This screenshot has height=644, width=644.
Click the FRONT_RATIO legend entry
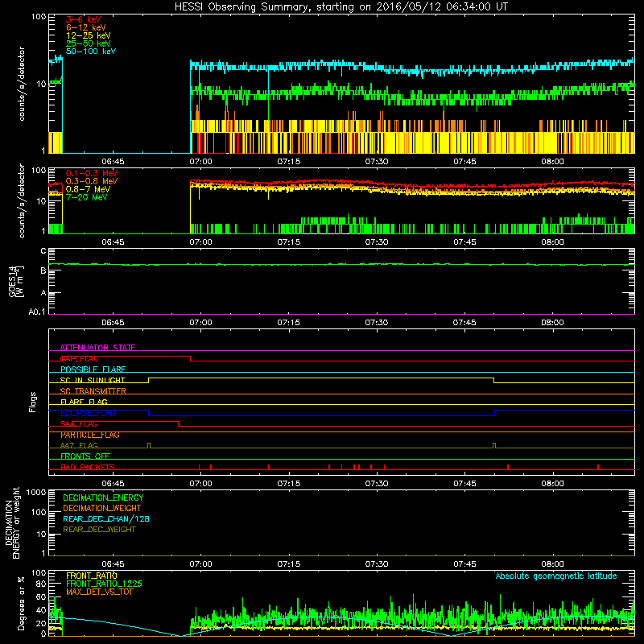click(92, 576)
